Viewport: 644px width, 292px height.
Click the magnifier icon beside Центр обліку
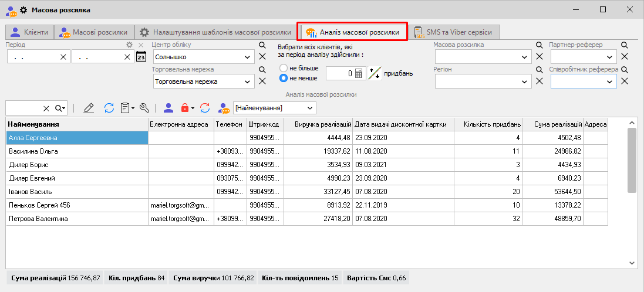pos(262,45)
